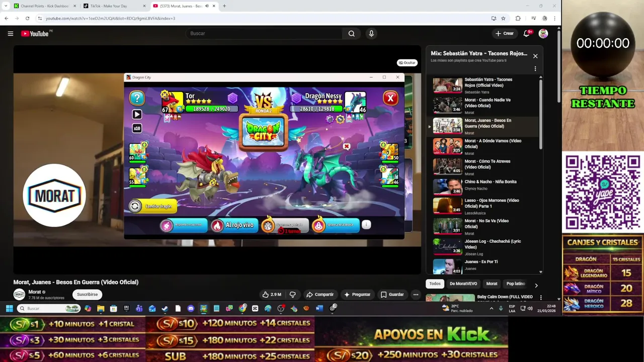Viewport: 644px width, 362px height.
Task: Open Dragon City battle help question mark
Action: [137, 98]
